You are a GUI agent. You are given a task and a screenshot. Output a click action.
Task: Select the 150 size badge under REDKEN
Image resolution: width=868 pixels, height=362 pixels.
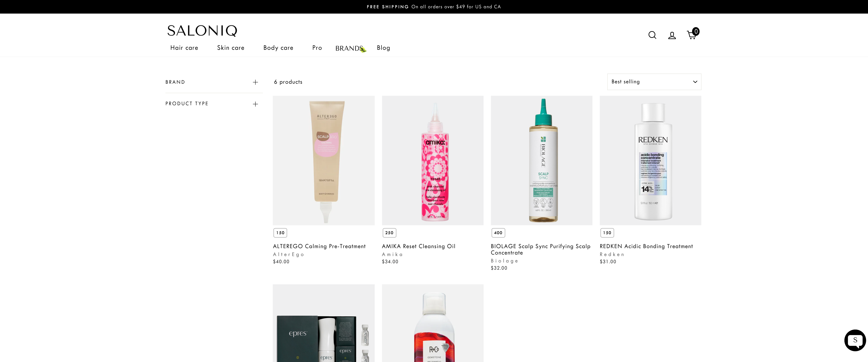(x=607, y=233)
